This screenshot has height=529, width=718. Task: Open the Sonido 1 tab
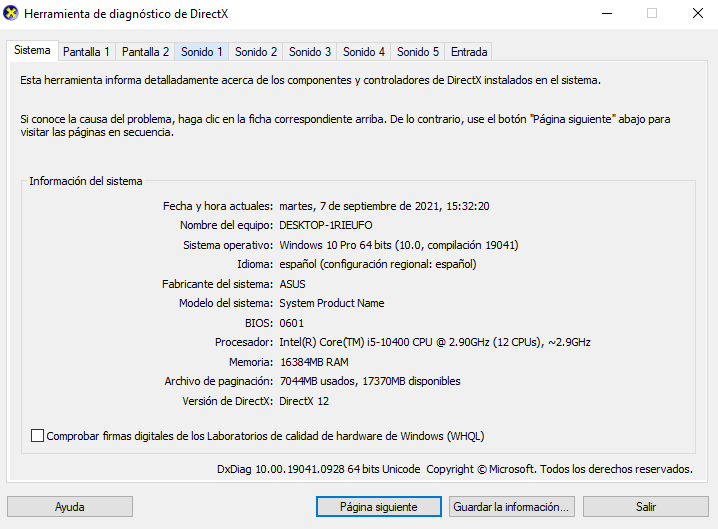201,52
